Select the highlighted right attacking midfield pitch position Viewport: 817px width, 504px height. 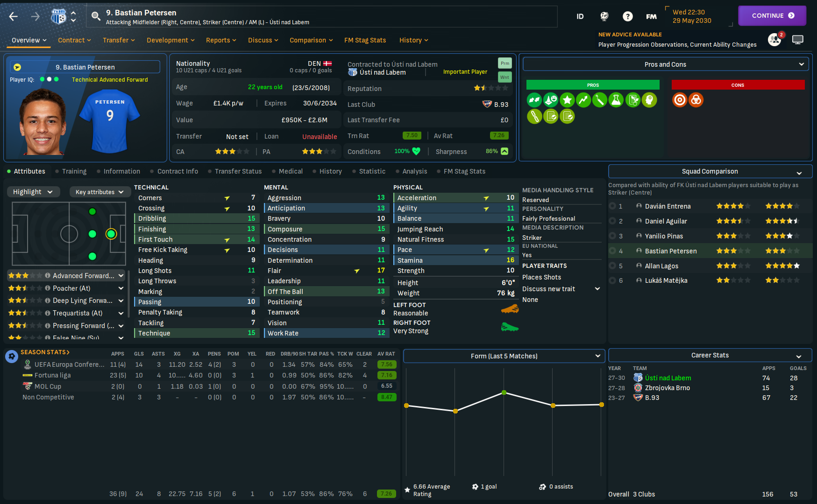(x=111, y=234)
